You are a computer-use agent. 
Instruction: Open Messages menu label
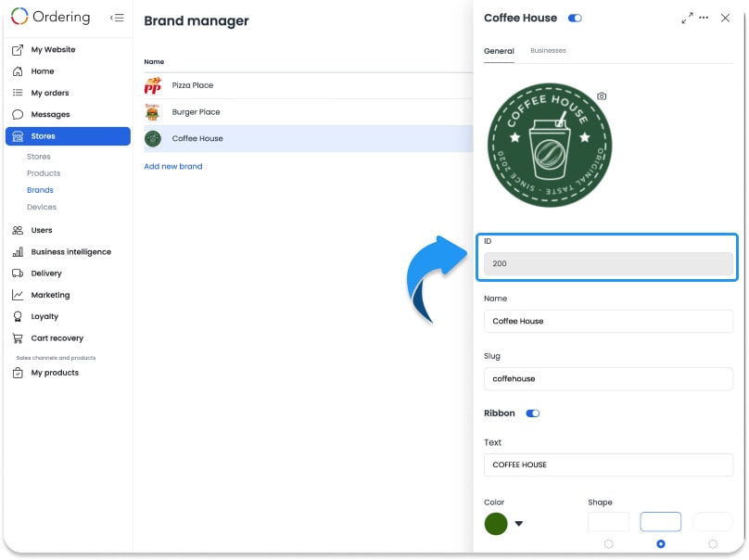click(50, 115)
